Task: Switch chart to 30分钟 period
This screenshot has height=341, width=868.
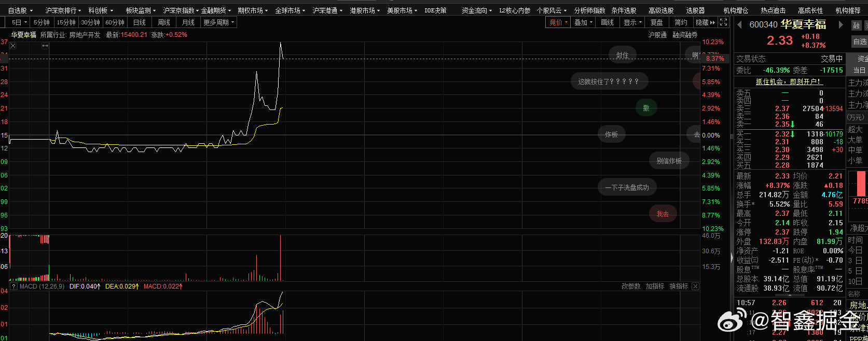Action: tap(90, 22)
